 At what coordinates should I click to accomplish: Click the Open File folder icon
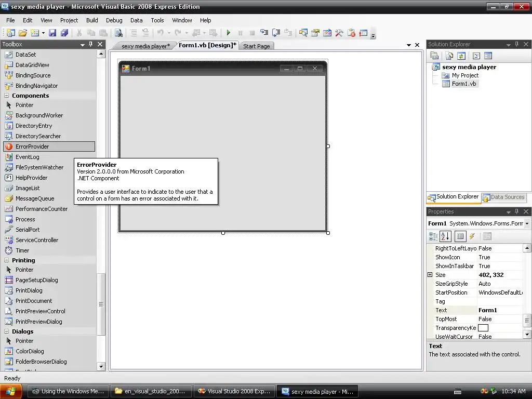23,33
